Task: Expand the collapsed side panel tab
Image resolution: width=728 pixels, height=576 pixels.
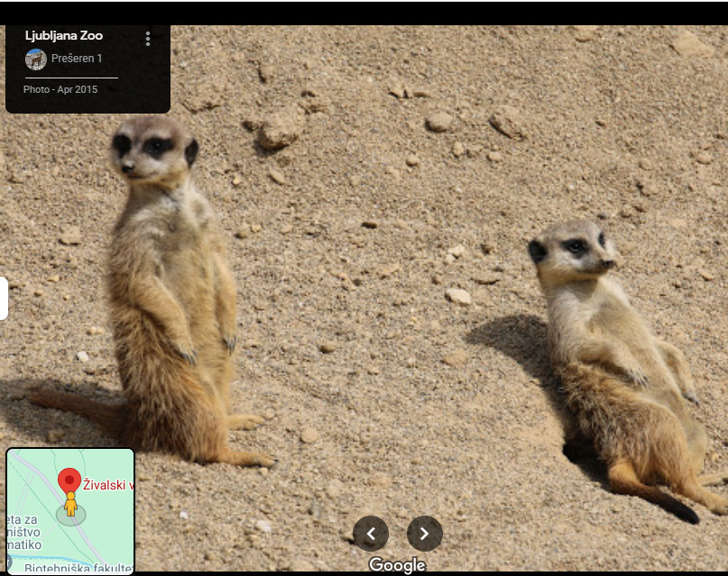Action: pyautogui.click(x=4, y=298)
